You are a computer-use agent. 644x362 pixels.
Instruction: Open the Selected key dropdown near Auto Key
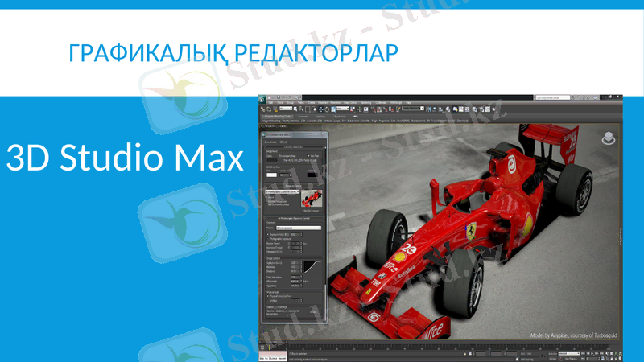[x=569, y=353]
